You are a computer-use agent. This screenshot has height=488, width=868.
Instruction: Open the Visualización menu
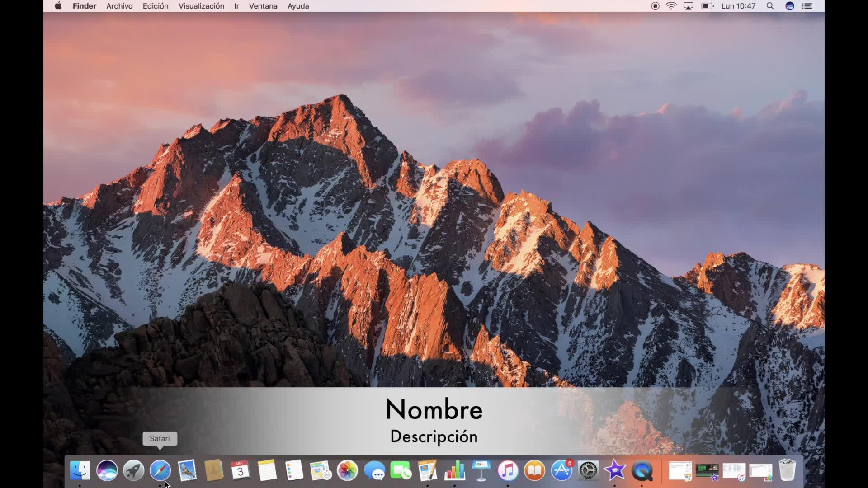point(201,6)
